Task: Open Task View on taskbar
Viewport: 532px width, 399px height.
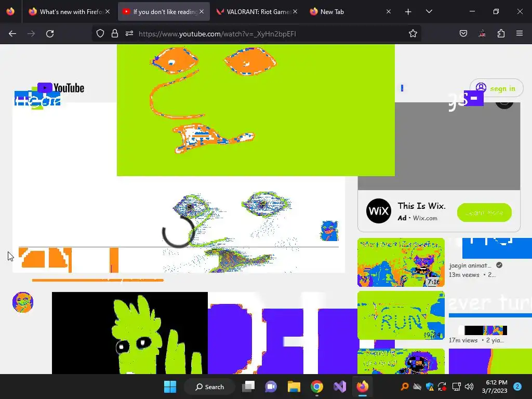Action: point(248,387)
